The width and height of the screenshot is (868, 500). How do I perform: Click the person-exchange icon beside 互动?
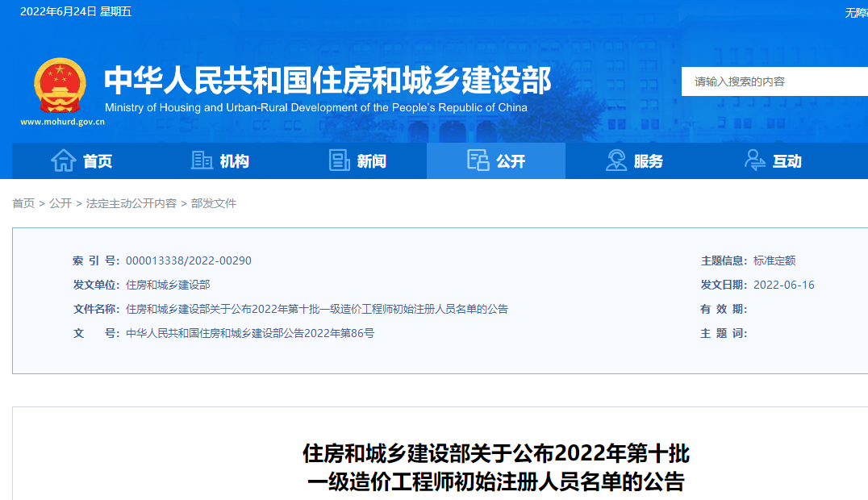pos(755,160)
